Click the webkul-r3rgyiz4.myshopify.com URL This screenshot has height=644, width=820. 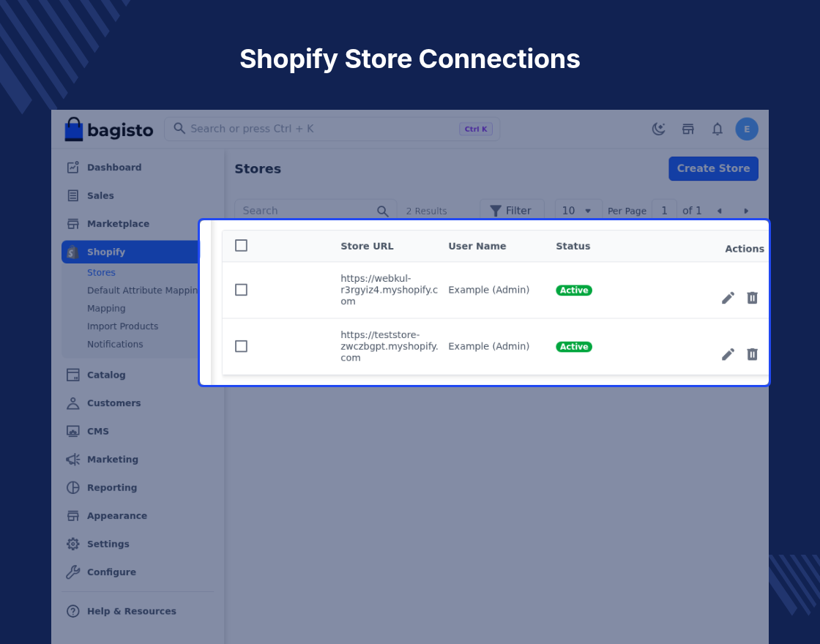tap(389, 290)
